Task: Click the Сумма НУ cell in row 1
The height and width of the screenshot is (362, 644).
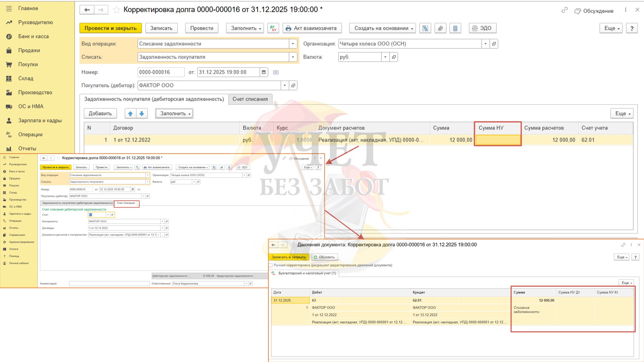Action: click(x=497, y=140)
